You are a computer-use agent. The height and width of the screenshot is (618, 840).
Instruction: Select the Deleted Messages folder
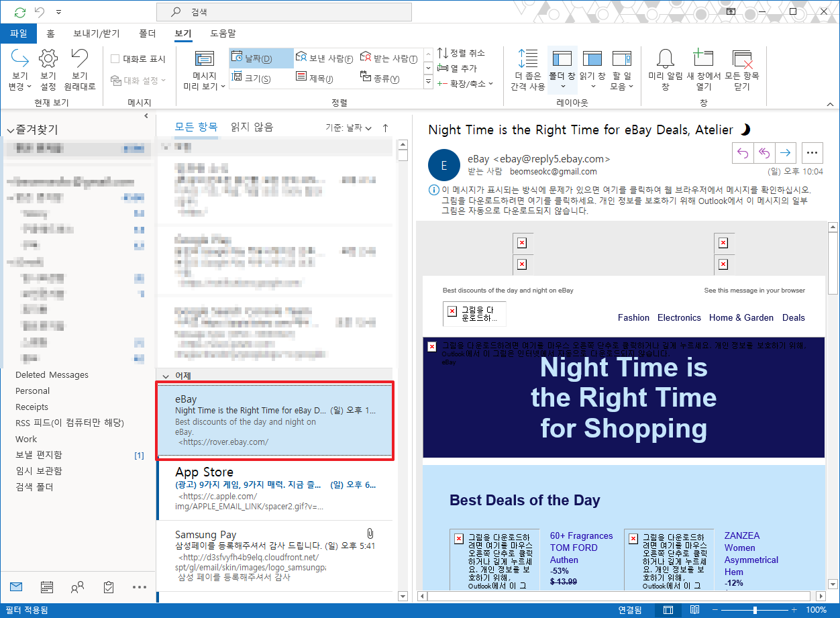pyautogui.click(x=52, y=375)
